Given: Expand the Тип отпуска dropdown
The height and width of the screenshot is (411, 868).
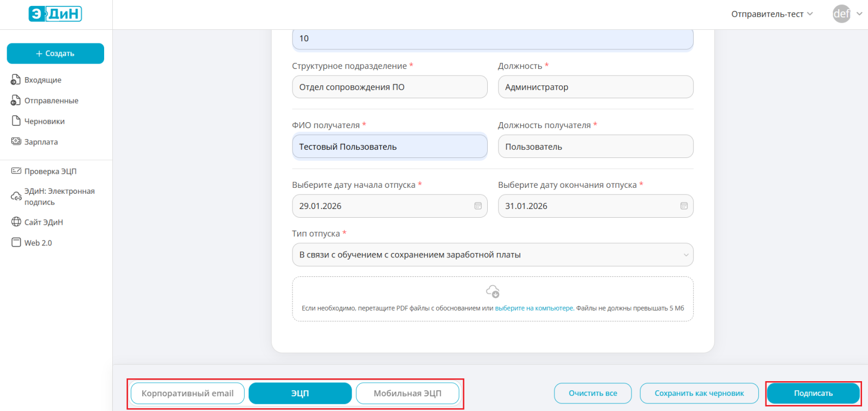Looking at the screenshot, I should coord(686,255).
